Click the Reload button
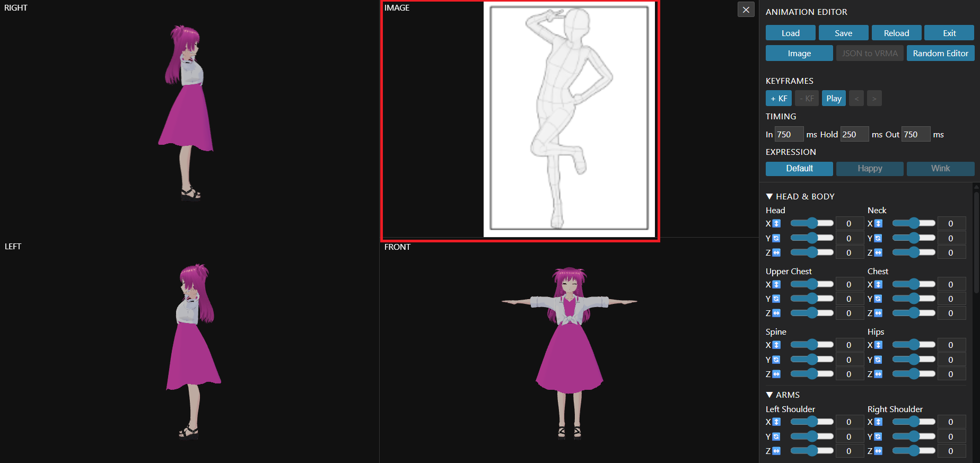 pos(897,33)
